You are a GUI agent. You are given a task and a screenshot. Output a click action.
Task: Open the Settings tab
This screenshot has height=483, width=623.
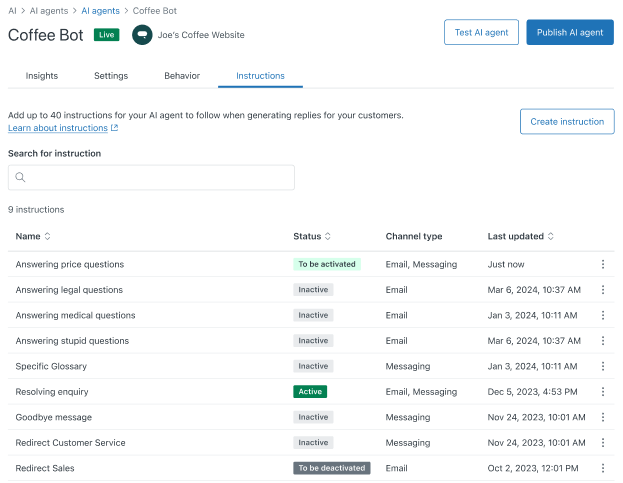tap(111, 76)
